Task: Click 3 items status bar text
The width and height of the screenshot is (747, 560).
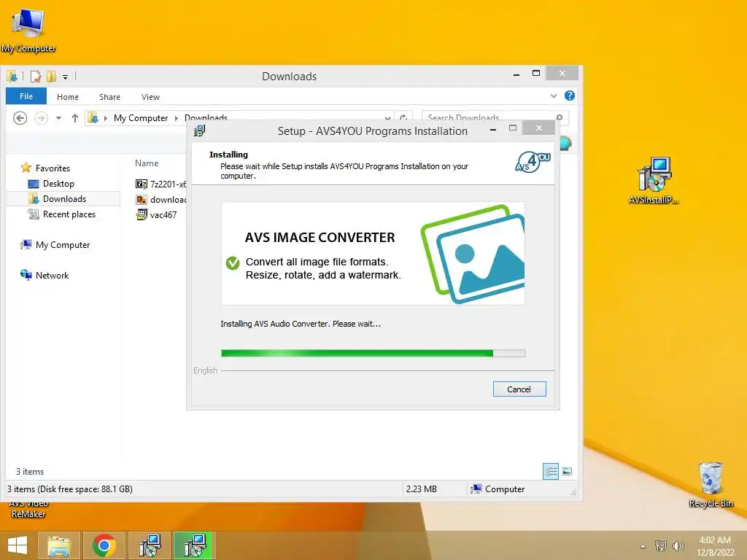Action: (x=30, y=472)
